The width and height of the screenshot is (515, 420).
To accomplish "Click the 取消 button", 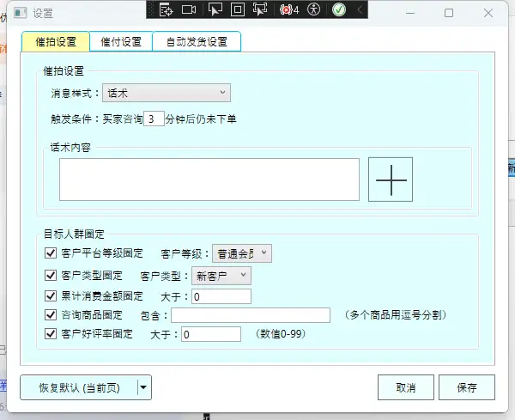I will click(x=406, y=387).
